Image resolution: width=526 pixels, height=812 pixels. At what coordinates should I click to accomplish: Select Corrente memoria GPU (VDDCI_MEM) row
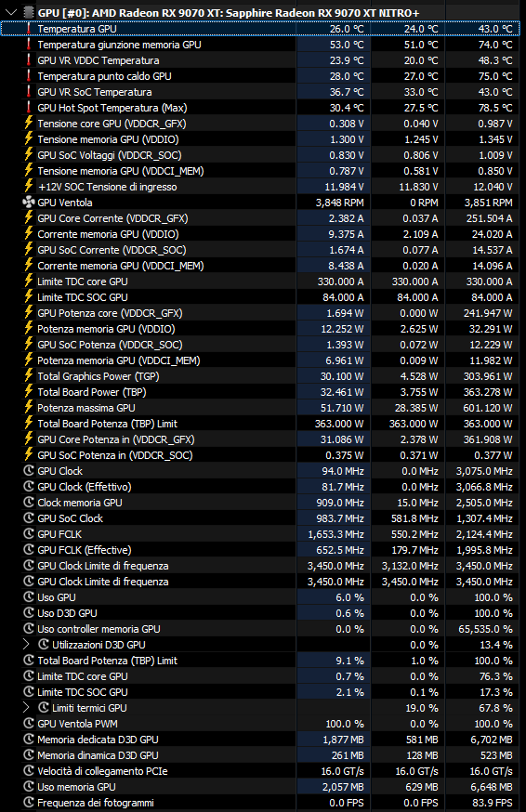point(260,266)
